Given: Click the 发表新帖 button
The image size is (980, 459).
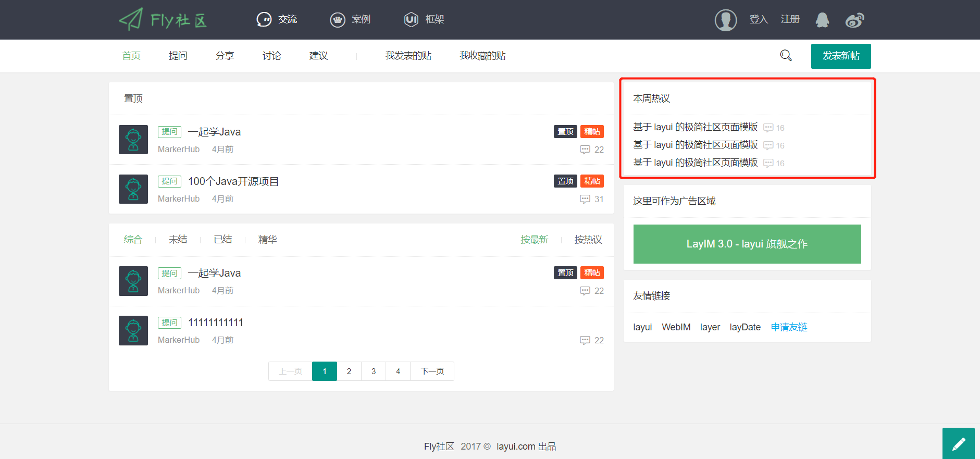Looking at the screenshot, I should pos(841,56).
